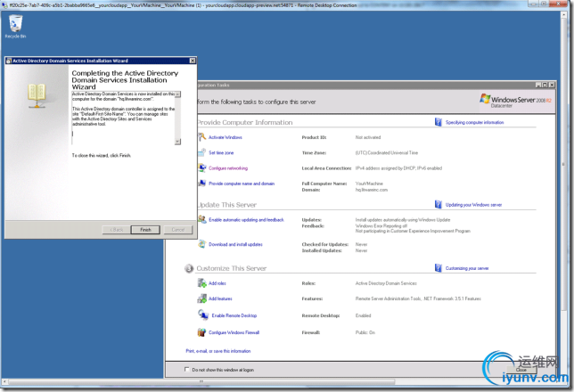574x392 pixels.
Task: Open Provide computer name and domain link
Action: click(242, 184)
